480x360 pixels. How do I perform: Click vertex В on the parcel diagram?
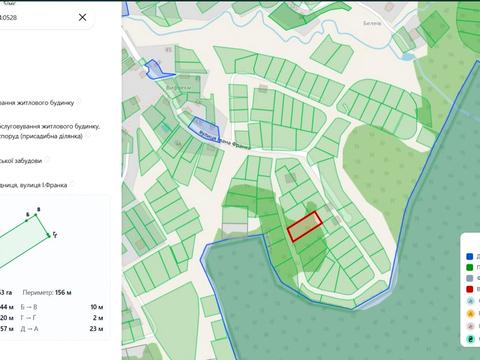[37, 214]
